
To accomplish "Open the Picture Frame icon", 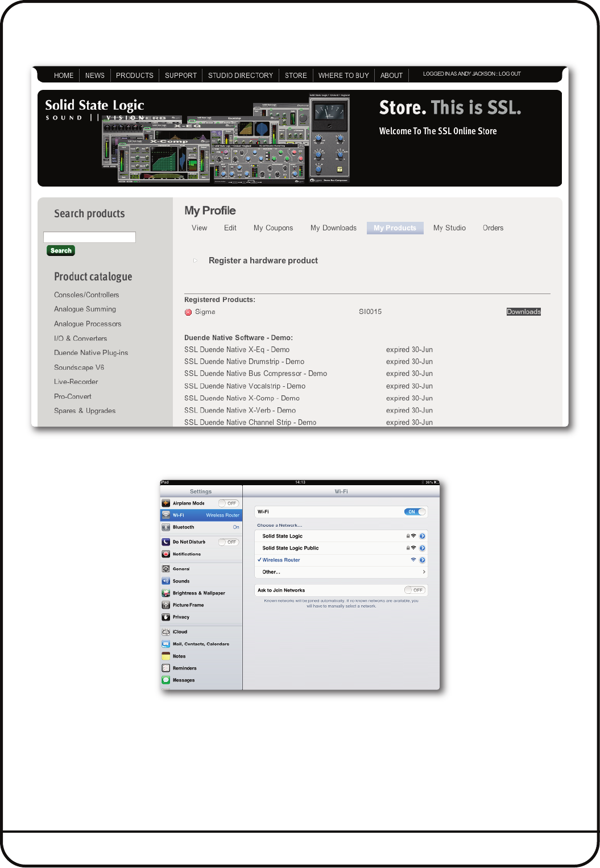I will [x=166, y=605].
